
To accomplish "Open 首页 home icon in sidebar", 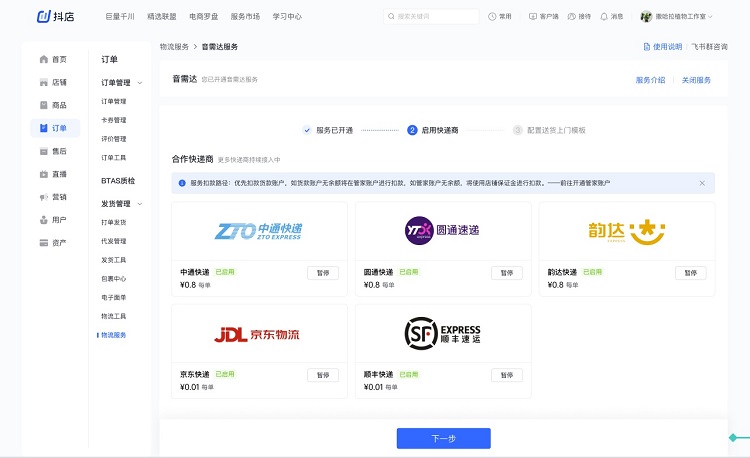I will (x=43, y=60).
